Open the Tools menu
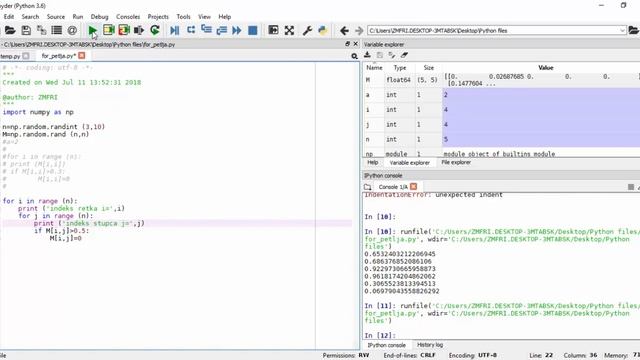 (x=183, y=17)
